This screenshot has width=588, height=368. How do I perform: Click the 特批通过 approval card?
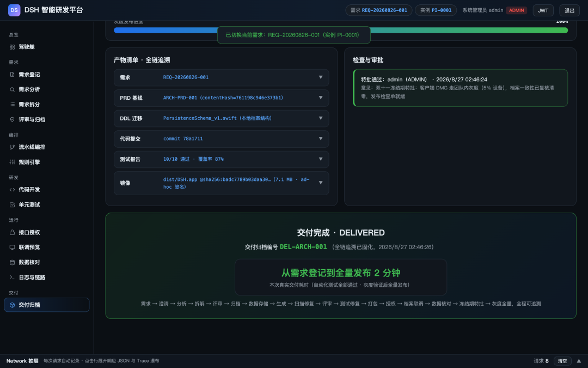[460, 88]
